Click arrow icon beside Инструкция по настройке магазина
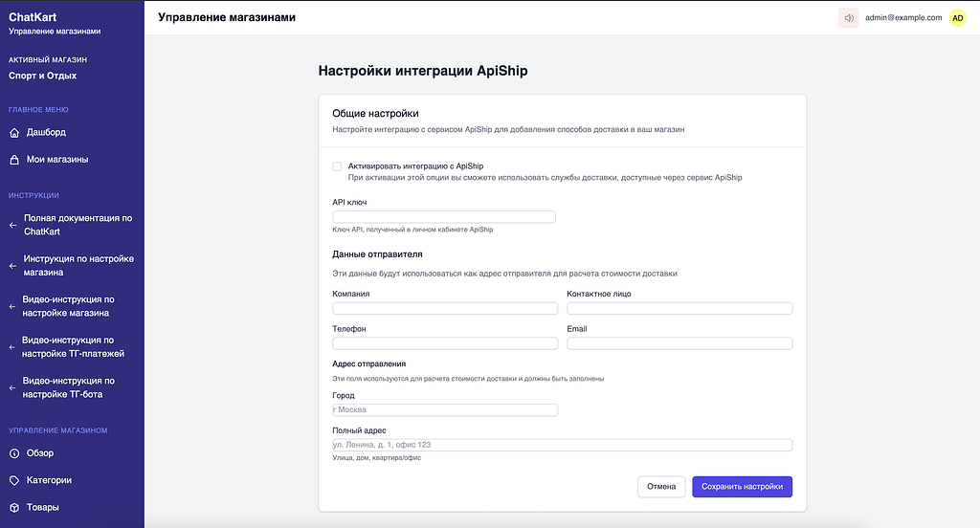Viewport: 980px width, 528px height. 12,266
